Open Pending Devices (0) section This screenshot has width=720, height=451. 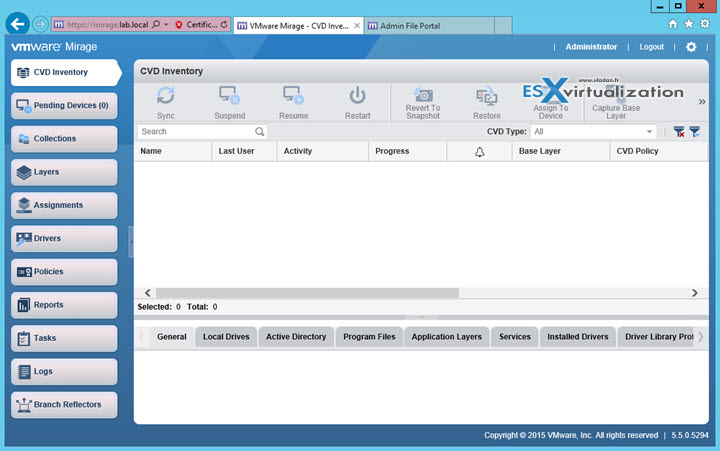coord(64,106)
